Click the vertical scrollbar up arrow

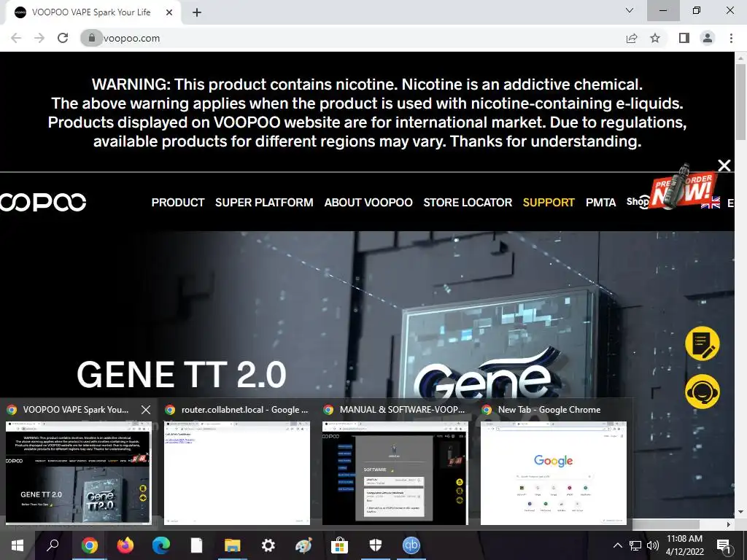(x=741, y=57)
